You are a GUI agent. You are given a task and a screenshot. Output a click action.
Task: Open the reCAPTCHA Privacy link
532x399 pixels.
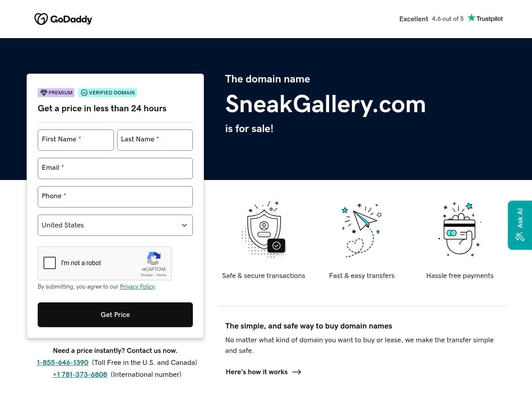click(147, 275)
